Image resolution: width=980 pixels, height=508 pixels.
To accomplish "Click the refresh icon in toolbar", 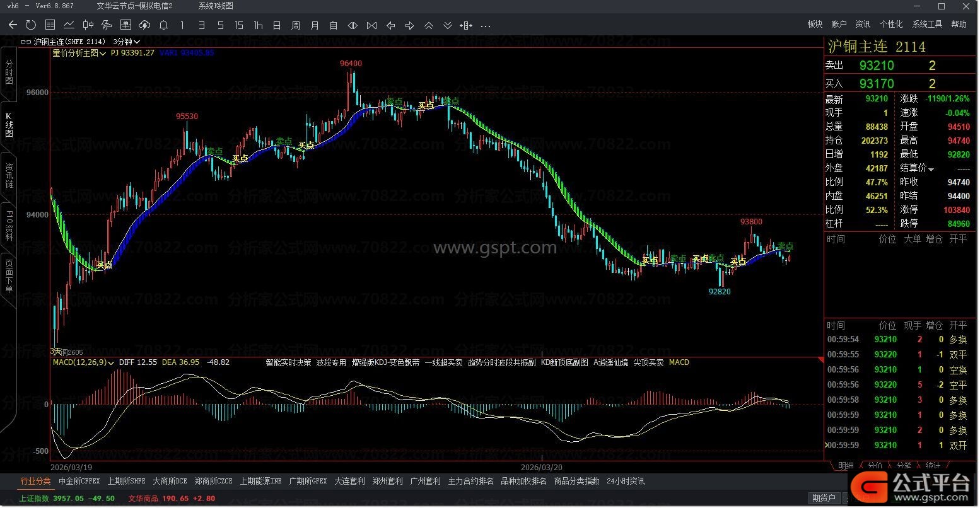I will 31,25.
